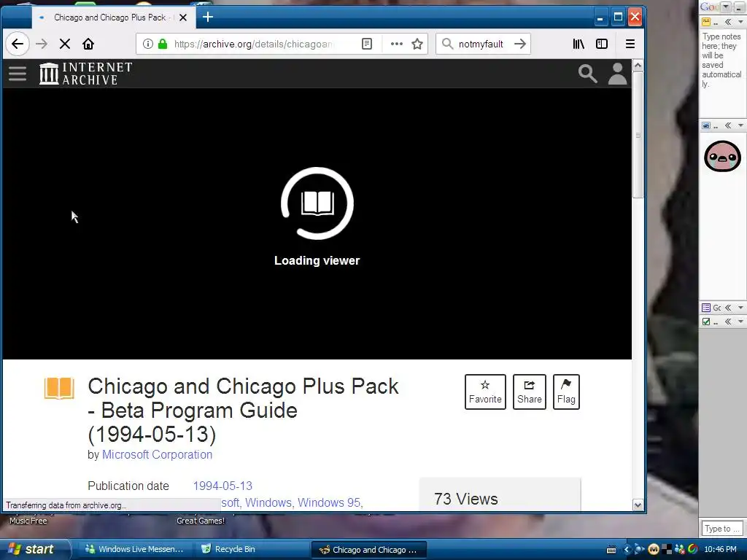Click the notmyfault search field

tap(481, 44)
